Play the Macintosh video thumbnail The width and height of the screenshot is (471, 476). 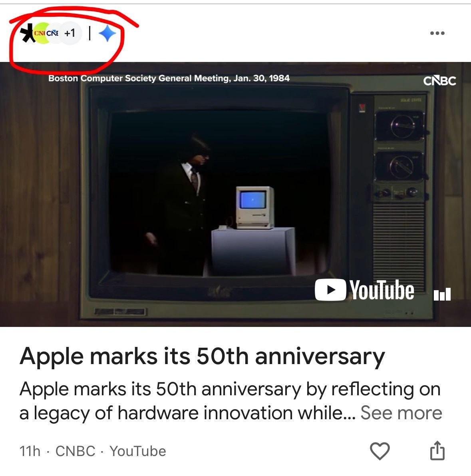pos(236,194)
